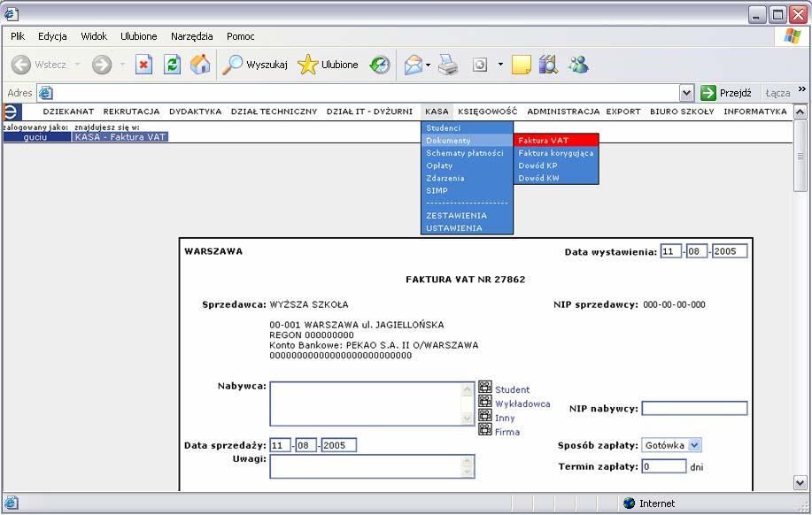Screen dimensions: 812x515
Task: Select Schematy płatności in KASA menu
Action: (x=468, y=153)
